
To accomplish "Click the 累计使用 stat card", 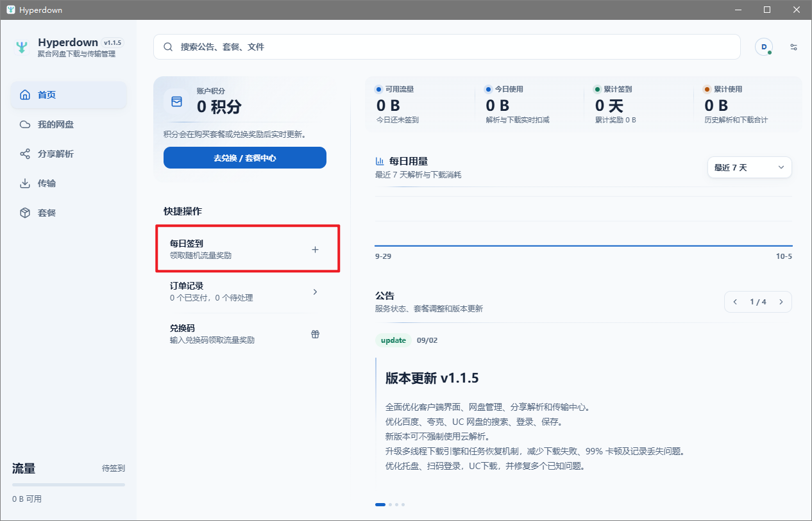I will point(749,105).
